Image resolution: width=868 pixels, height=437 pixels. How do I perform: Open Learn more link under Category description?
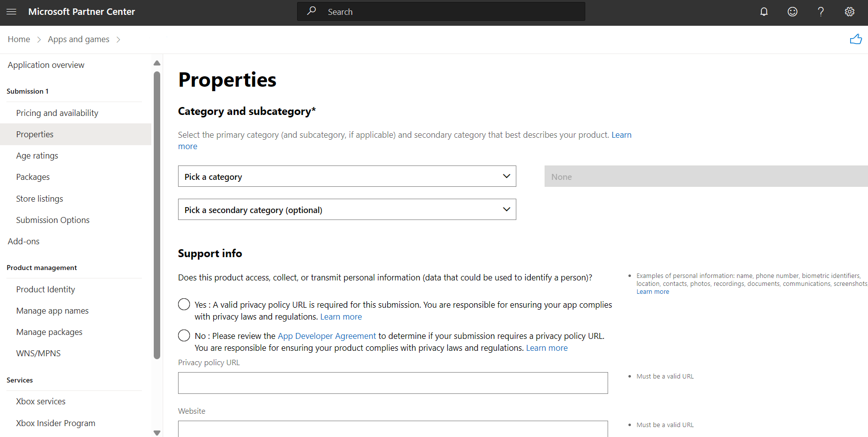[621, 135]
